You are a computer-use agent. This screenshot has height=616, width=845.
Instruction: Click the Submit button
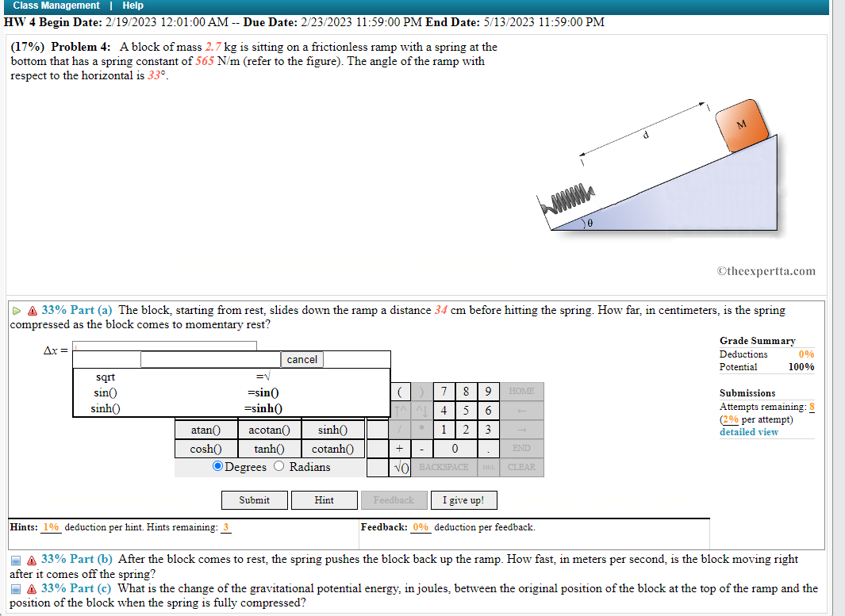254,500
